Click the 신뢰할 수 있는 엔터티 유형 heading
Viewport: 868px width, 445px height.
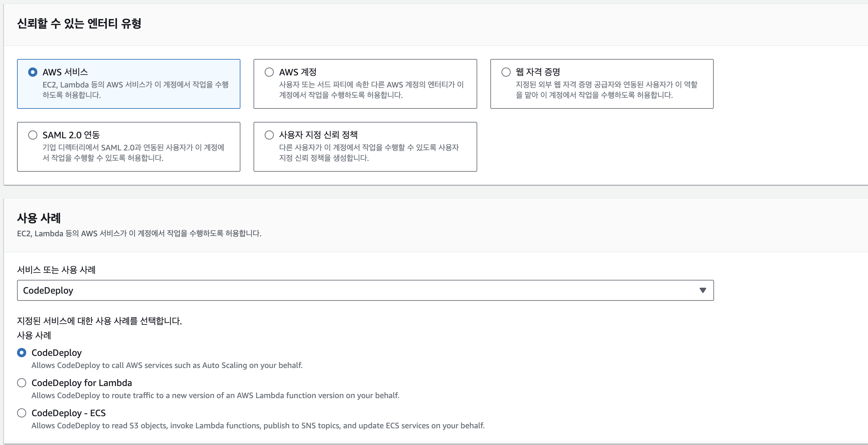[x=79, y=24]
